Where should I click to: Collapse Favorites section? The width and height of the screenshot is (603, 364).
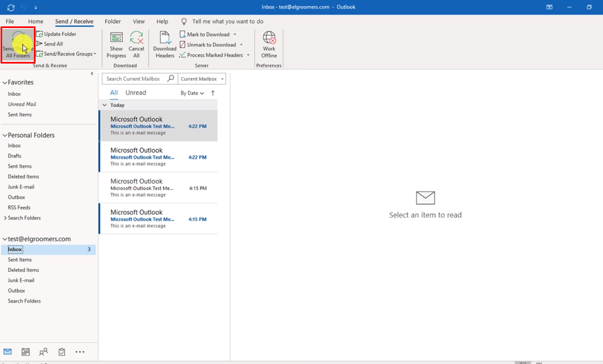tap(5, 82)
